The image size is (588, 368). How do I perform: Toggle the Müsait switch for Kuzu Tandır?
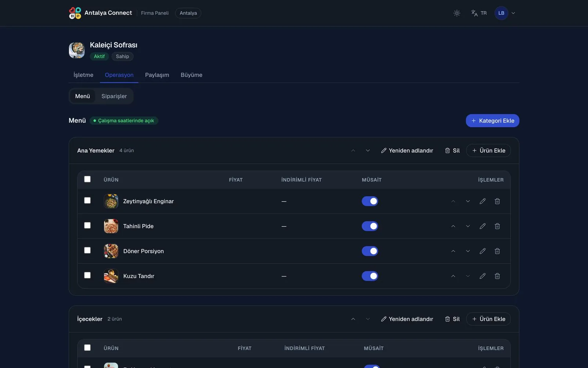click(370, 276)
